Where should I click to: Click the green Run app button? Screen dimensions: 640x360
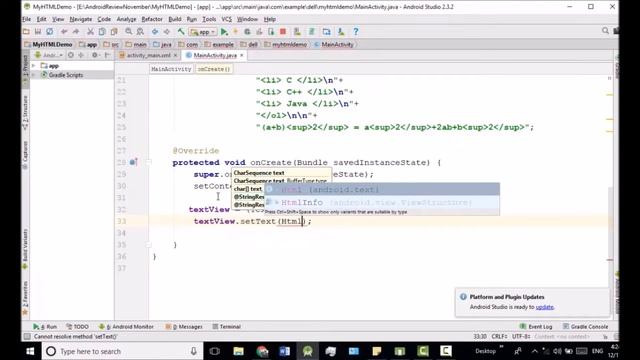tap(224, 31)
